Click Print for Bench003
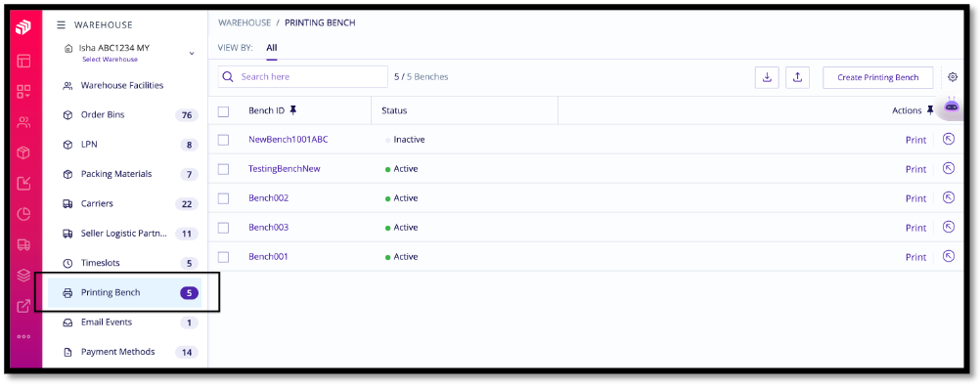 point(915,228)
